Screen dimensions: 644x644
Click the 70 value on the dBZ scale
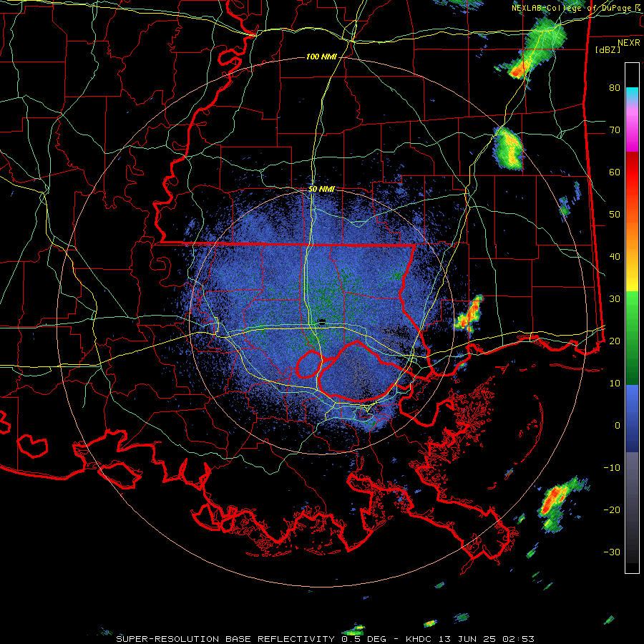[615, 130]
